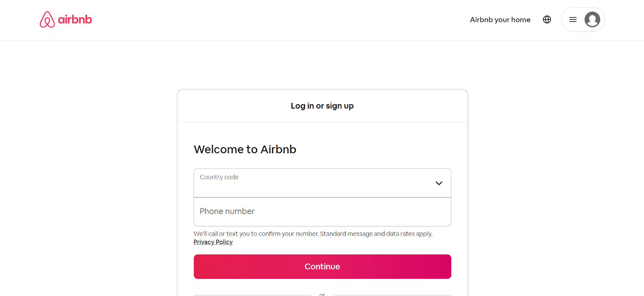Click the user avatar profile icon
This screenshot has width=644, height=296.
point(592,19)
